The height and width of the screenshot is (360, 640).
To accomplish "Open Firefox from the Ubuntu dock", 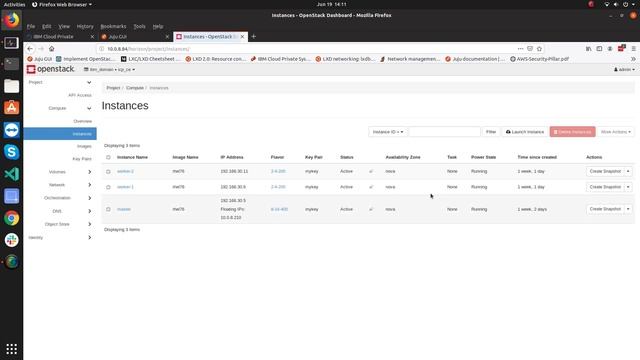I will tap(11, 20).
